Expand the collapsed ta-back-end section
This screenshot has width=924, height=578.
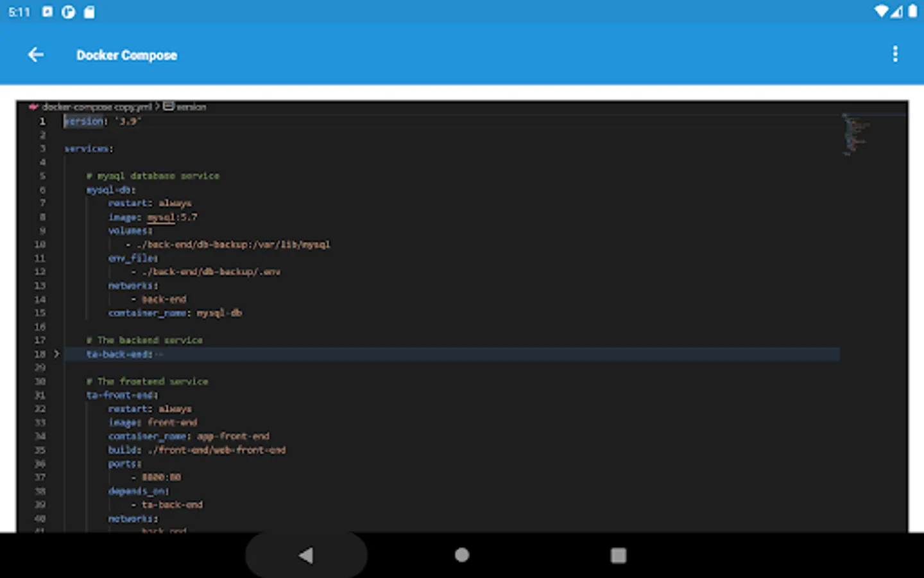tap(56, 354)
